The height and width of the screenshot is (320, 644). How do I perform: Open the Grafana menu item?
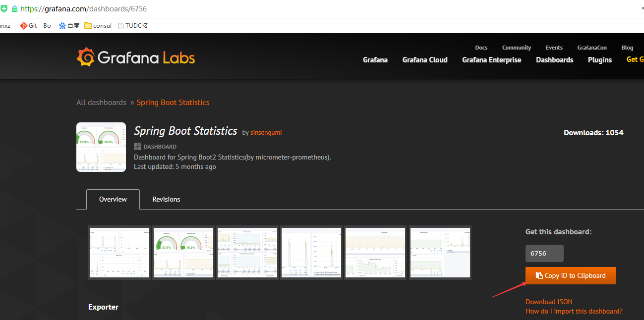coord(375,60)
